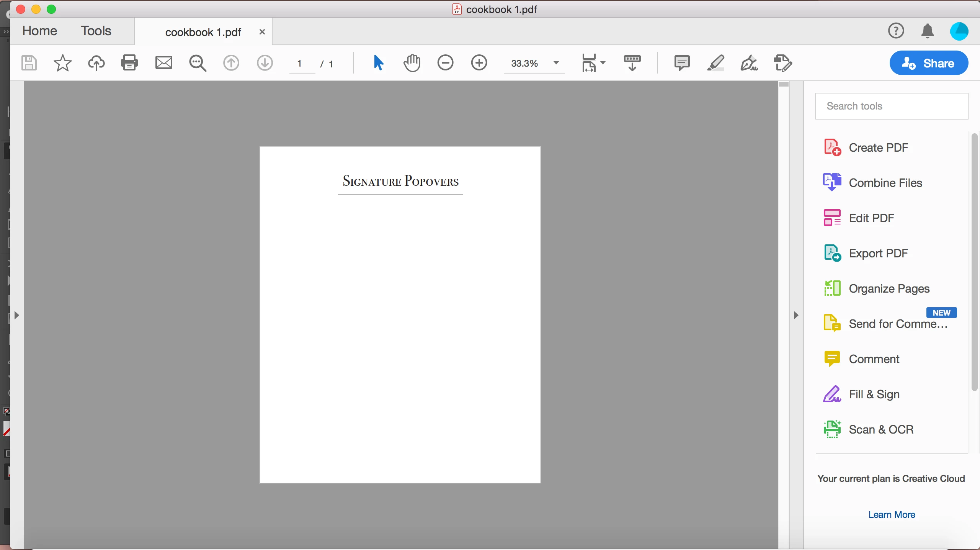Click the print file icon
The image size is (980, 550).
pos(129,63)
